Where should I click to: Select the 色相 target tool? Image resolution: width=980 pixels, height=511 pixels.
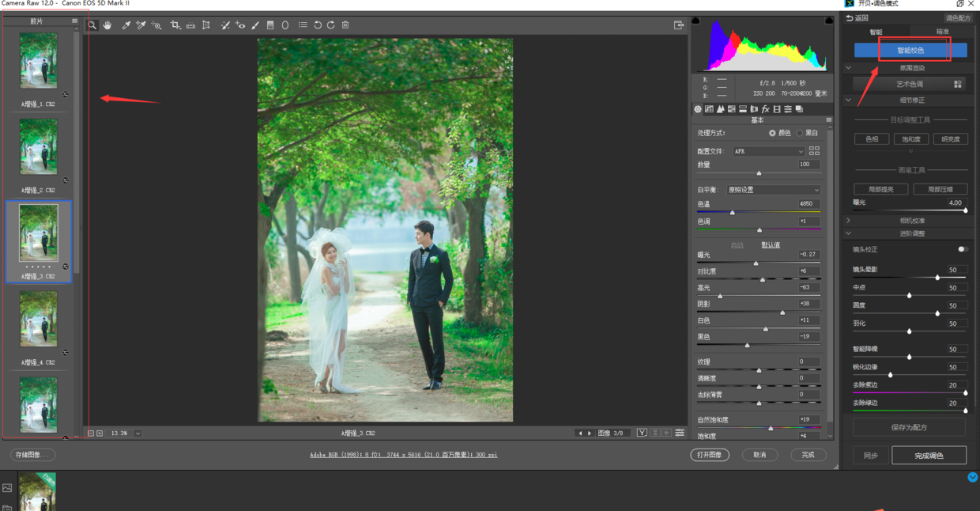pos(872,139)
